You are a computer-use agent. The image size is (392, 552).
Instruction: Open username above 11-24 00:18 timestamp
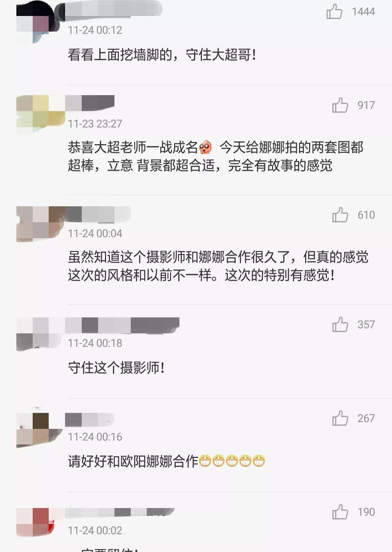(122, 325)
